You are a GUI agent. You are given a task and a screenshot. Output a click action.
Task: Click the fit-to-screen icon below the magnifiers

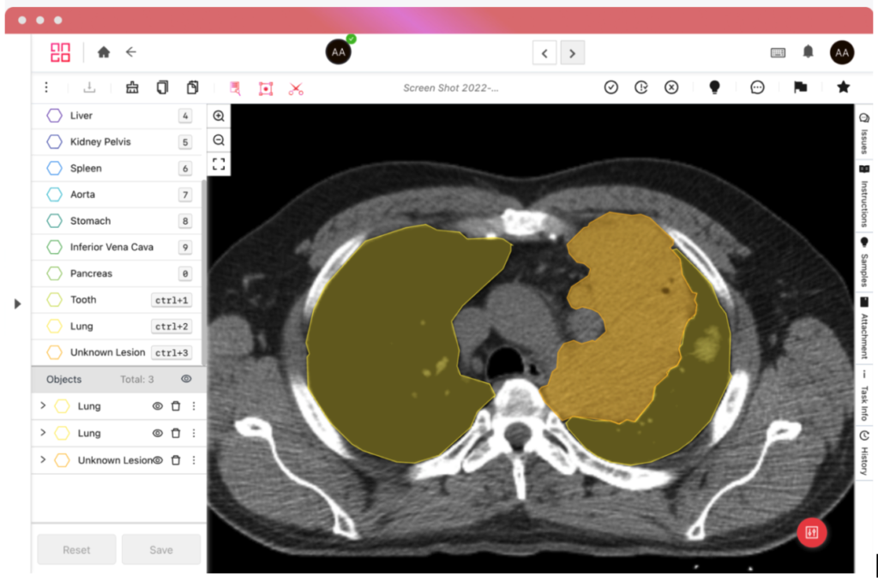click(x=219, y=164)
